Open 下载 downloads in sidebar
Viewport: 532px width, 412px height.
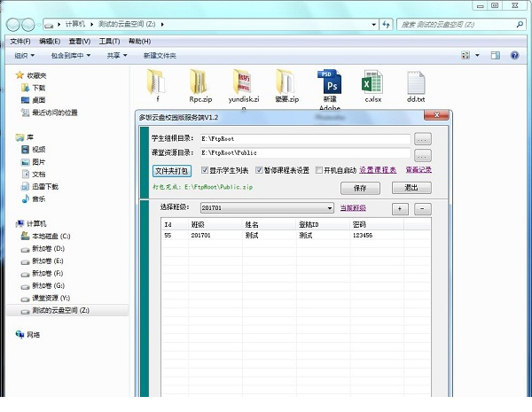point(34,88)
